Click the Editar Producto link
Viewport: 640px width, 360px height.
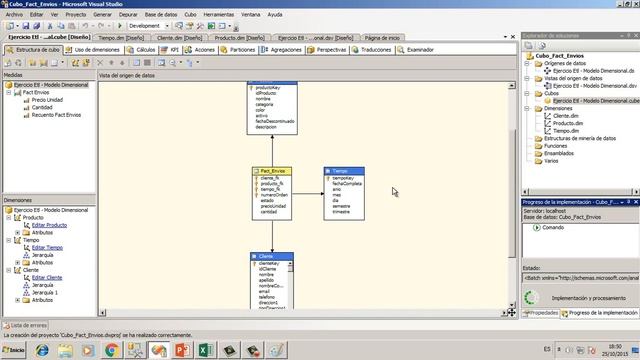coord(49,225)
